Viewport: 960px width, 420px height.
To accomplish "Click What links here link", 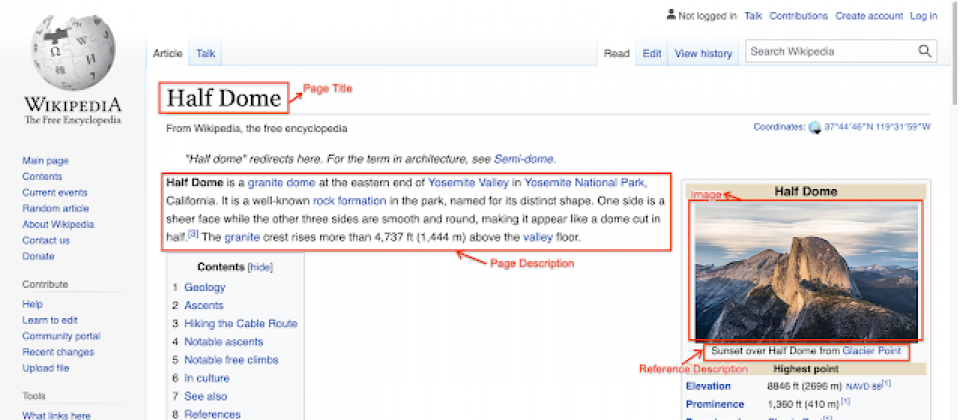I will point(56,415).
